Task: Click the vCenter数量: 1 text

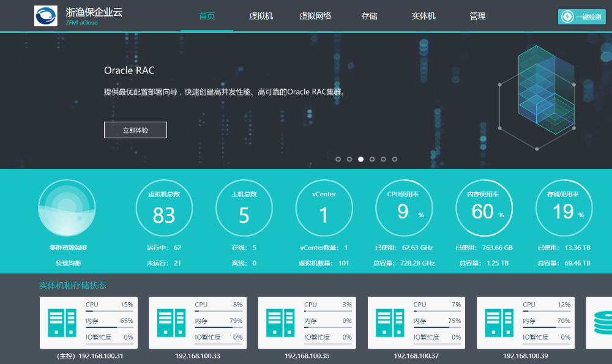Action: (x=324, y=248)
